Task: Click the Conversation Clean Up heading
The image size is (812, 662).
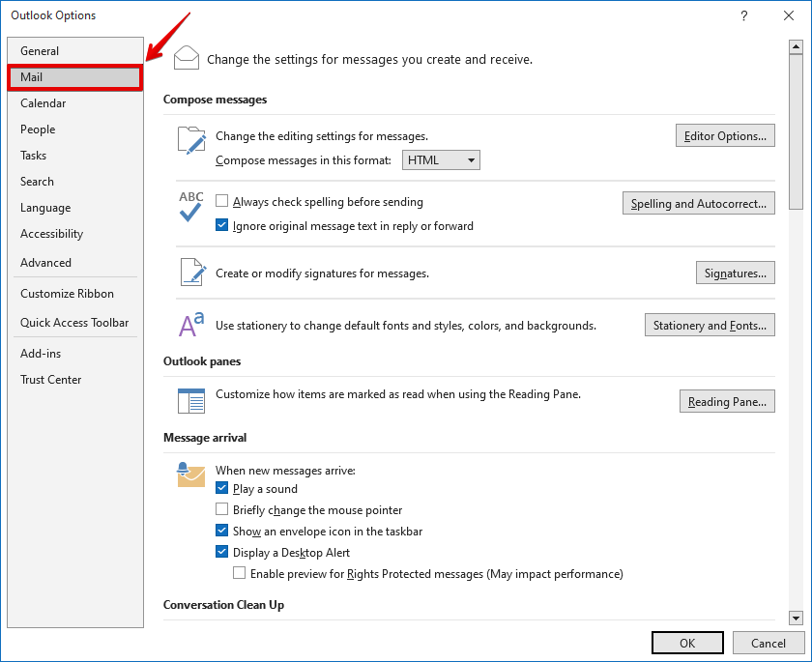Action: pos(223,605)
